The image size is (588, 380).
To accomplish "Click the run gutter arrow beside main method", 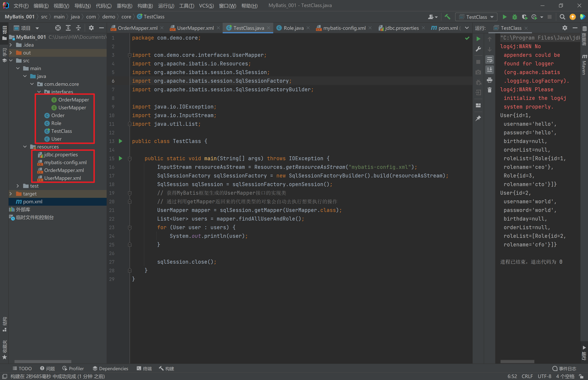I will pyautogui.click(x=121, y=158).
